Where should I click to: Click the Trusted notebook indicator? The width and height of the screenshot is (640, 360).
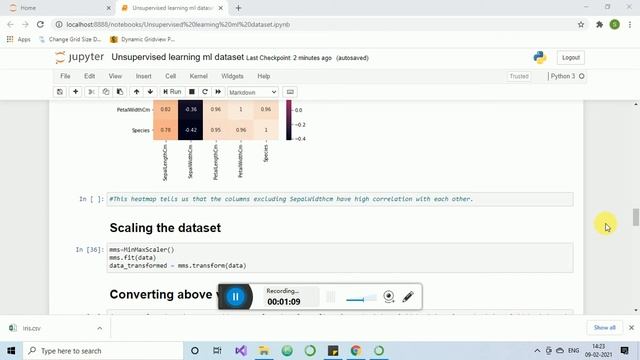pos(519,76)
